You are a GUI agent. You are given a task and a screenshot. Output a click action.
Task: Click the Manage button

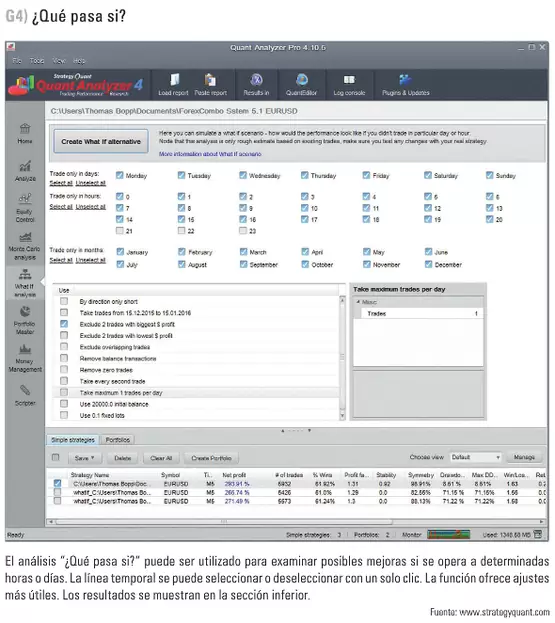pos(524,457)
